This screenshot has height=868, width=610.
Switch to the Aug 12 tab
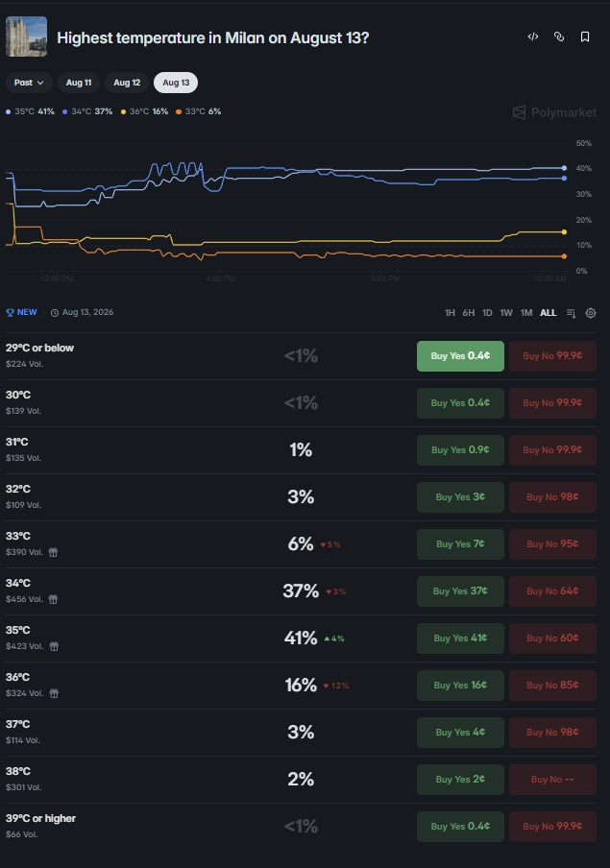[x=127, y=83]
